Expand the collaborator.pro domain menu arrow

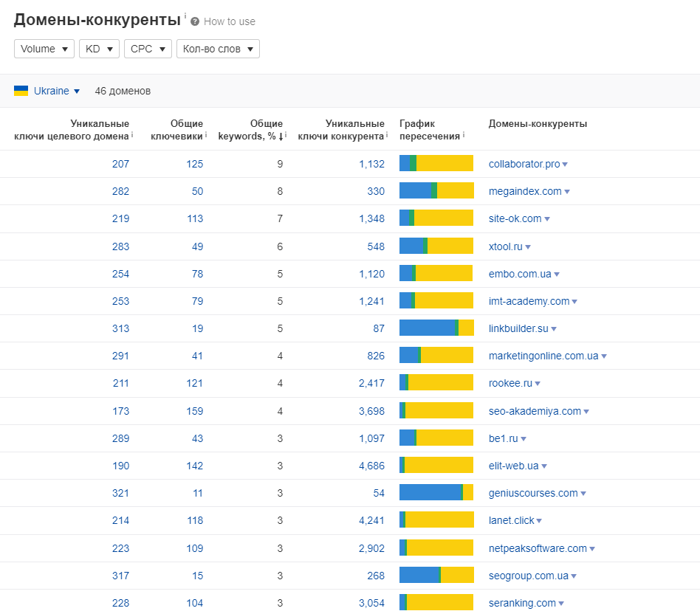(565, 165)
